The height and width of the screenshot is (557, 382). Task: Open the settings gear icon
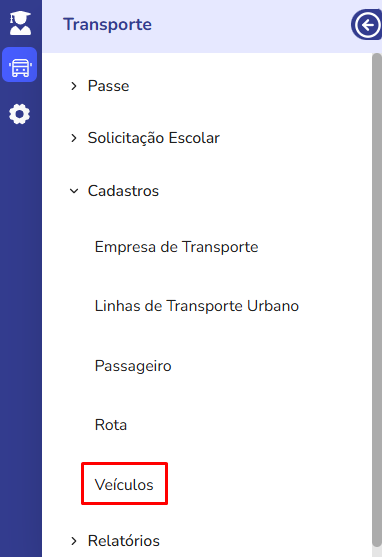pos(20,114)
